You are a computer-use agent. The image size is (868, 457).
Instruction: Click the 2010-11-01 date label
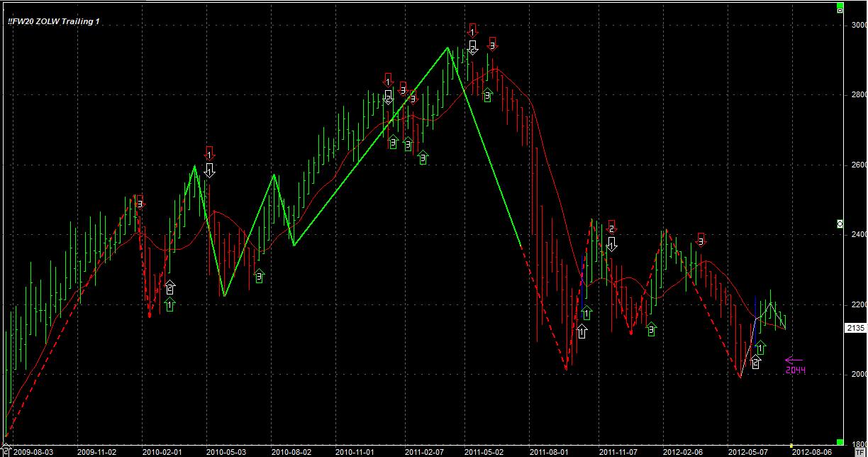click(x=355, y=451)
